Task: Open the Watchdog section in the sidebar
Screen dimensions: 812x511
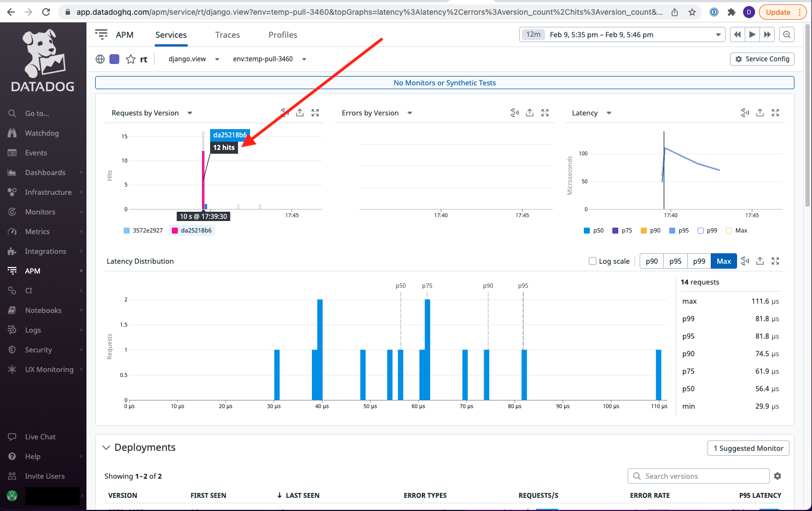Action: click(41, 133)
